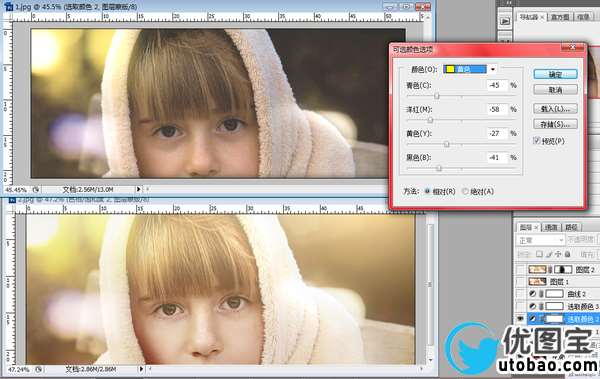Click the 载入(L)... load button

point(555,109)
